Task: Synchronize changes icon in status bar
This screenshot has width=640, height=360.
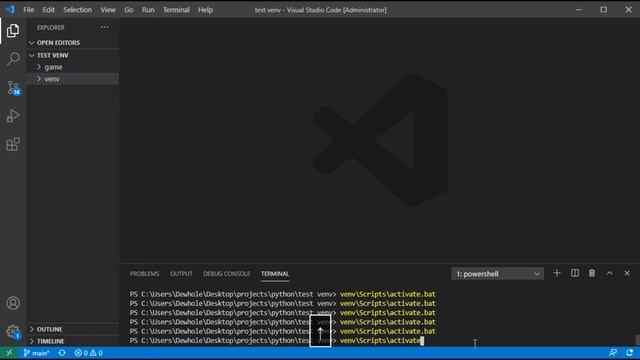Action: point(62,353)
